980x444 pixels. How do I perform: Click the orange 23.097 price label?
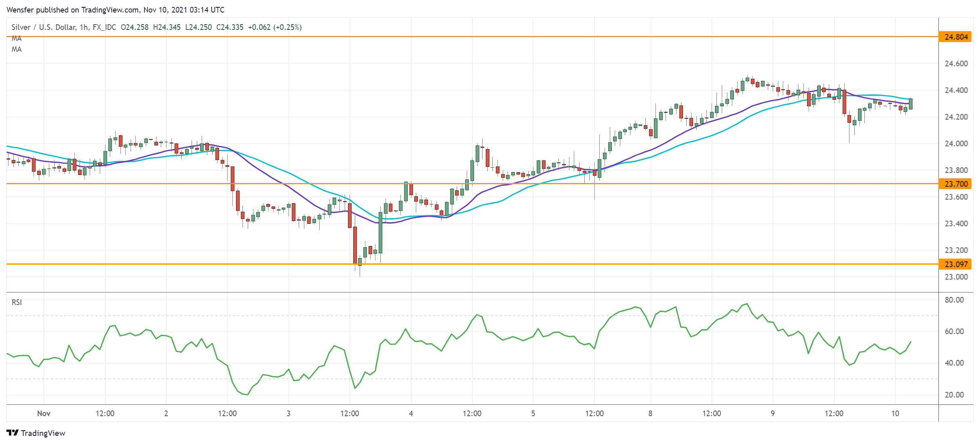point(956,264)
